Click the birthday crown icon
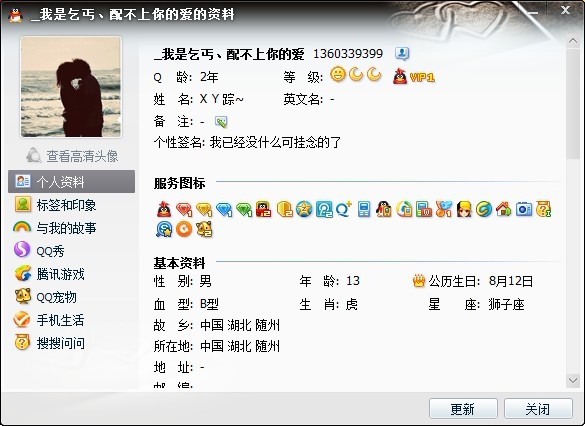Image resolution: width=585 pixels, height=426 pixels. pos(419,281)
